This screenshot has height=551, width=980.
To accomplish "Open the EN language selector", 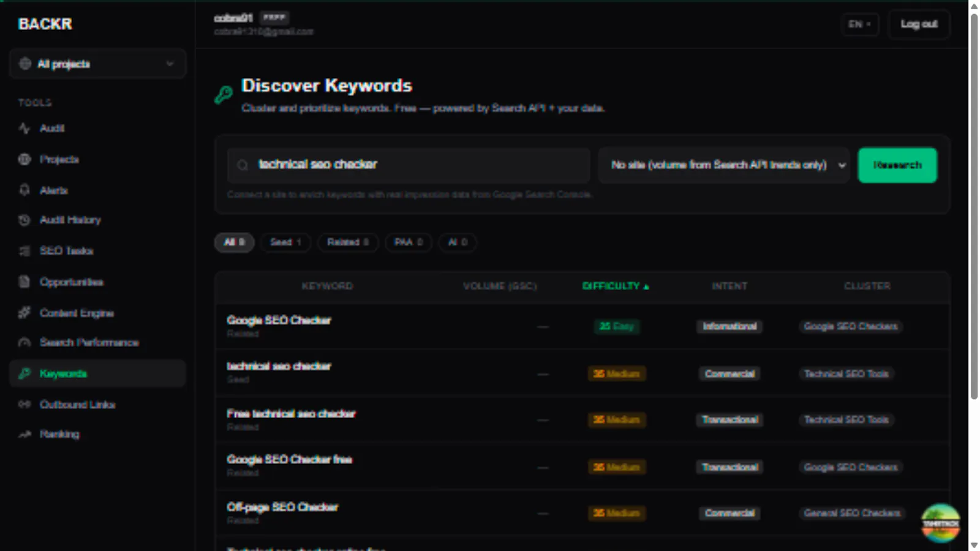I will (x=860, y=24).
